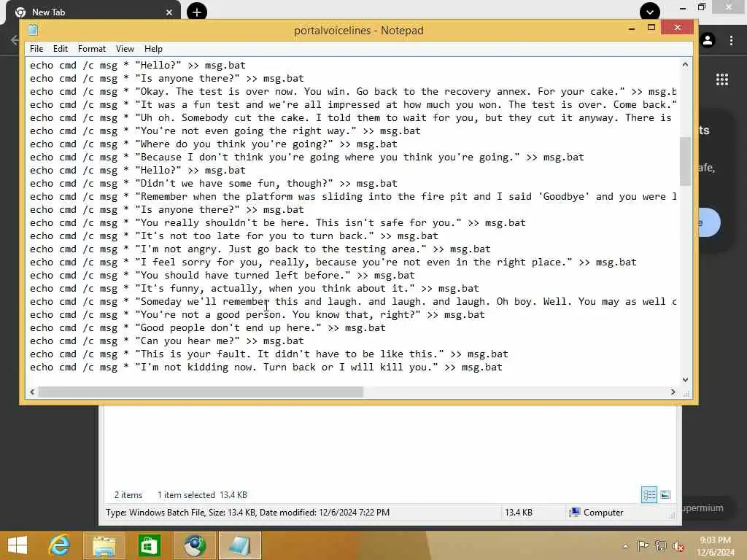Close the portalvoicelines Notepad window
The image size is (747, 560).
pos(678,28)
